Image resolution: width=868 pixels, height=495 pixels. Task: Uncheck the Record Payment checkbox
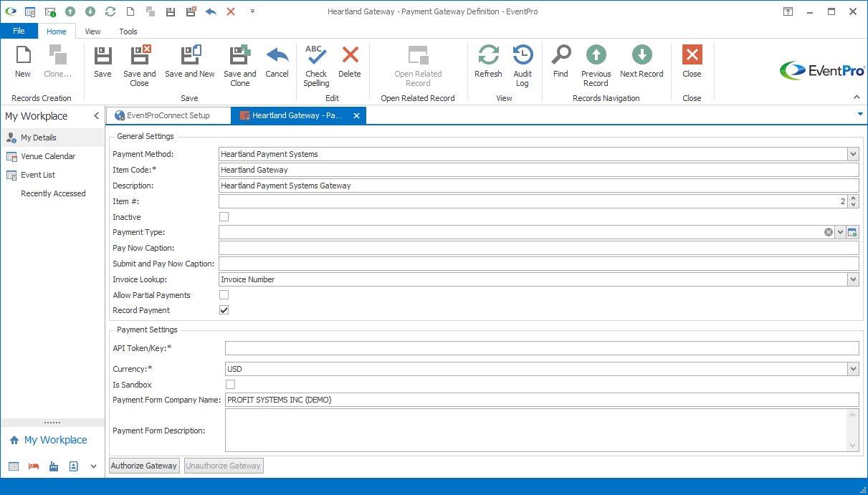[224, 310]
